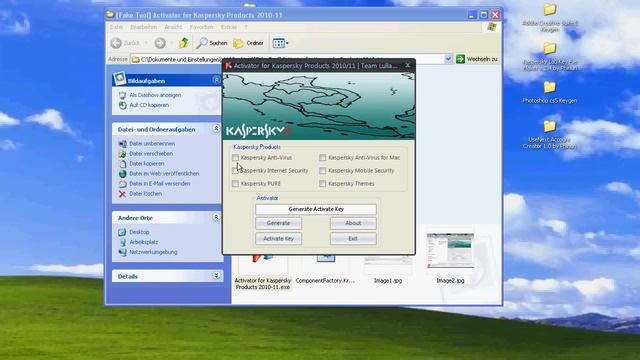The image size is (640, 360).
Task: Select the Image1.jpg file label
Action: (388, 280)
